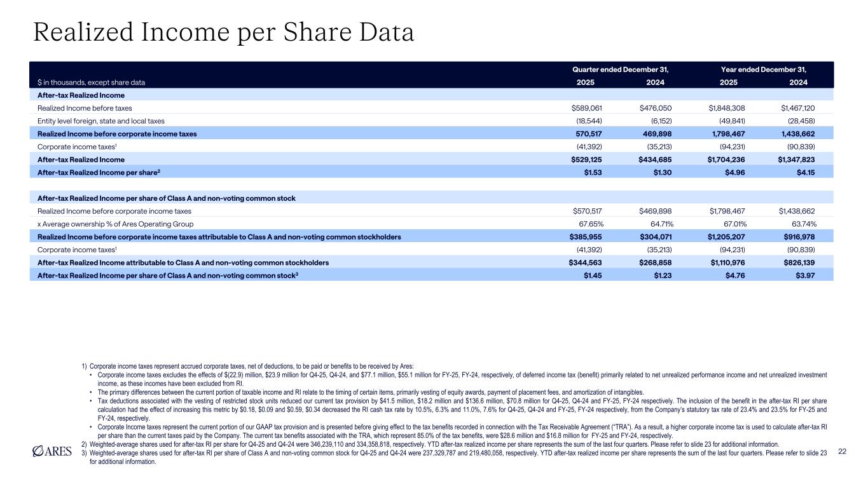Image resolution: width=868 pixels, height=488 pixels.
Task: Click the 67.65% average ownership value
Action: 588,224
